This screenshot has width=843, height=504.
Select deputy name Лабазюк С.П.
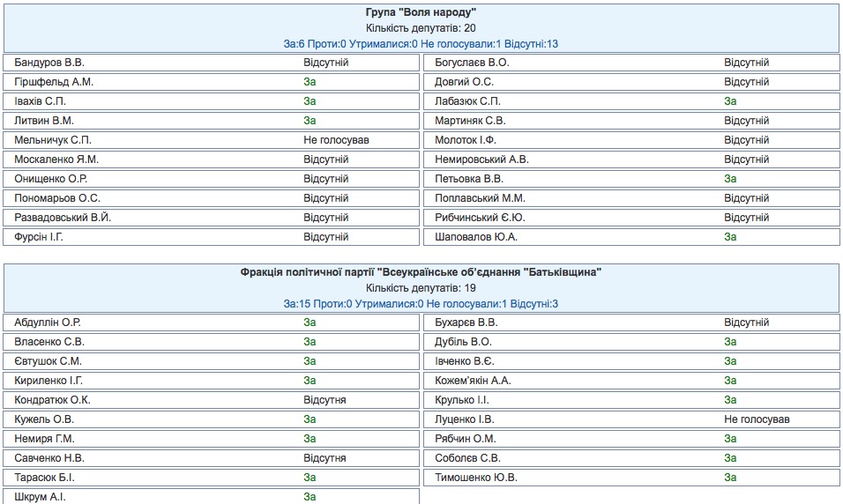click(467, 101)
